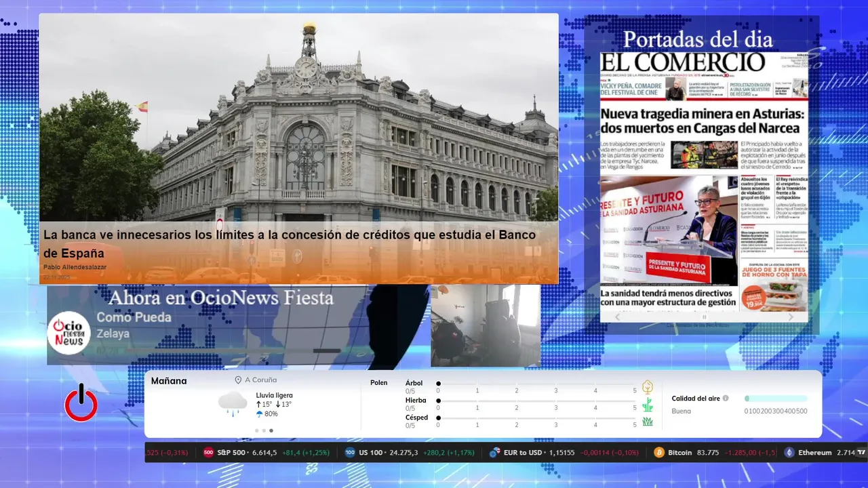The height and width of the screenshot is (488, 868).
Task: Click the 'Polen' section label
Action: pos(379,383)
